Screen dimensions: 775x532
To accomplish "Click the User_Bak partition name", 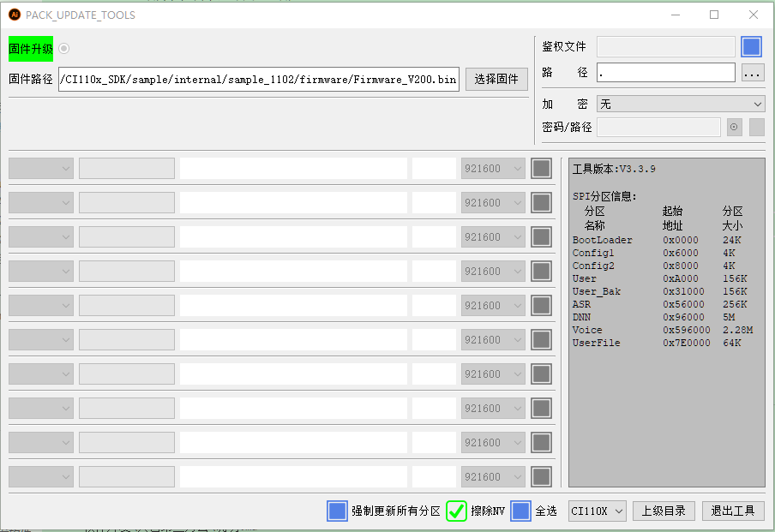I will coord(596,291).
